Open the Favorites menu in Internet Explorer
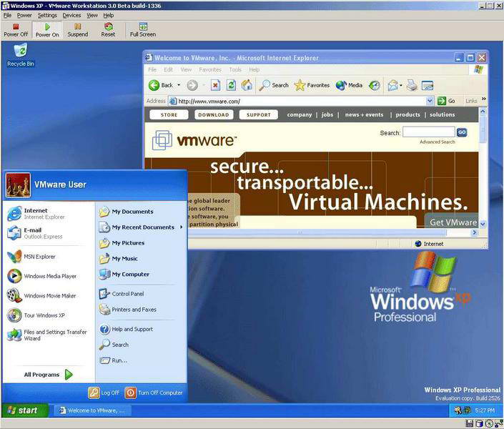Image resolution: width=504 pixels, height=429 pixels. (x=210, y=70)
